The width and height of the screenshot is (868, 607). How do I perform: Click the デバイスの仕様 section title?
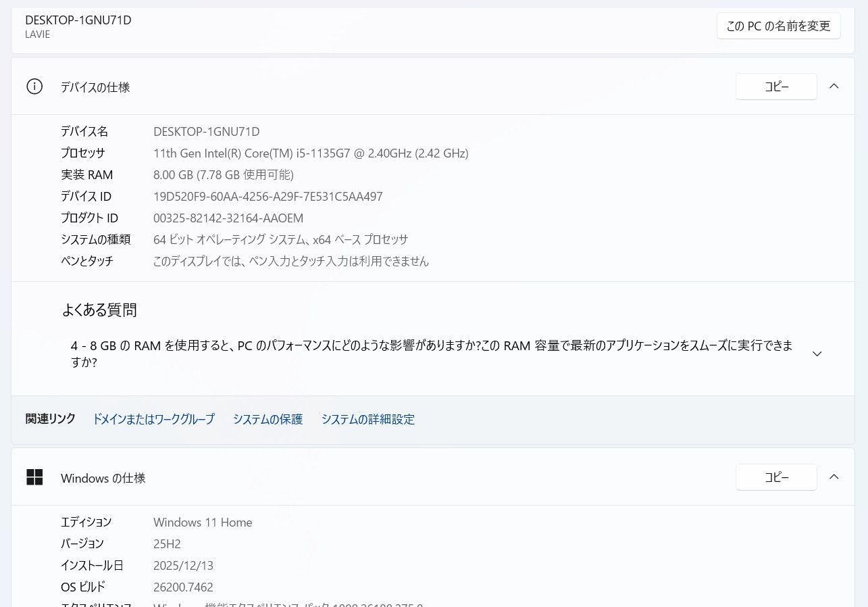point(95,87)
